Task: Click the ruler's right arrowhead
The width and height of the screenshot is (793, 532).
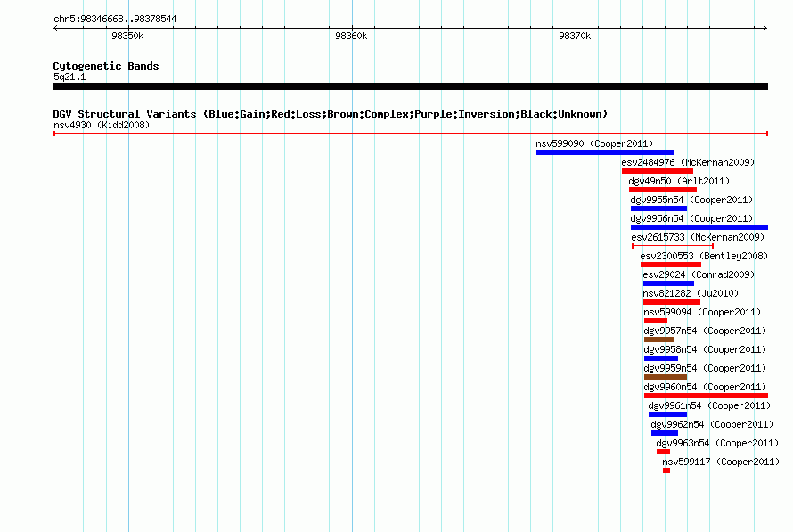Action: click(x=764, y=28)
